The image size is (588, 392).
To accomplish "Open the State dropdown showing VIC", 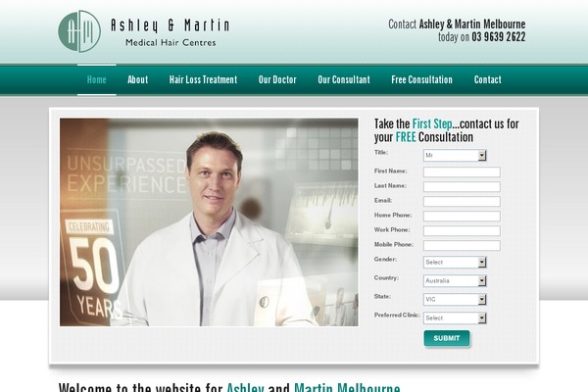I will point(455,299).
